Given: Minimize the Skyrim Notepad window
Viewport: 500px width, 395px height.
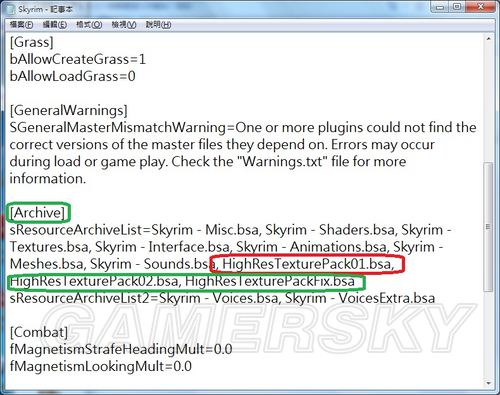Looking at the screenshot, I should [440, 7].
